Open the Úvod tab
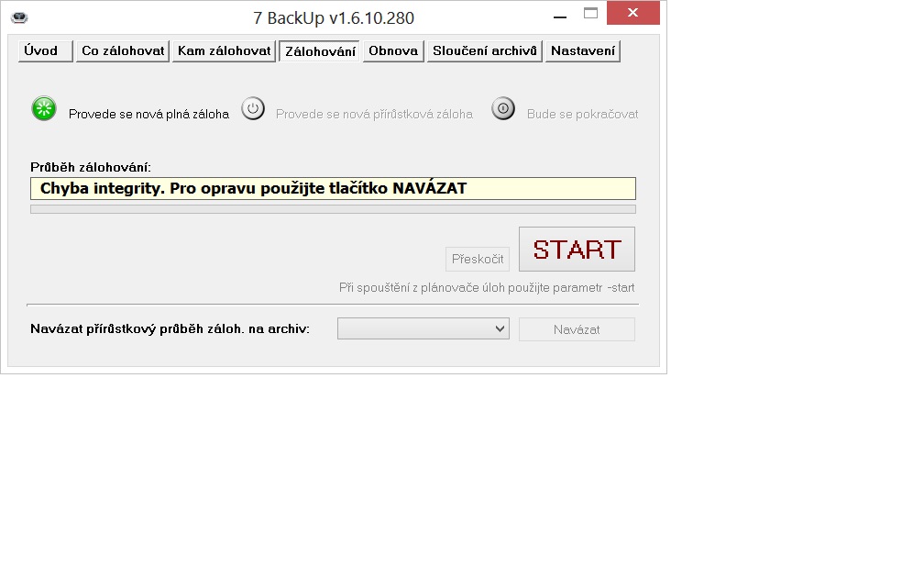 pyautogui.click(x=46, y=51)
